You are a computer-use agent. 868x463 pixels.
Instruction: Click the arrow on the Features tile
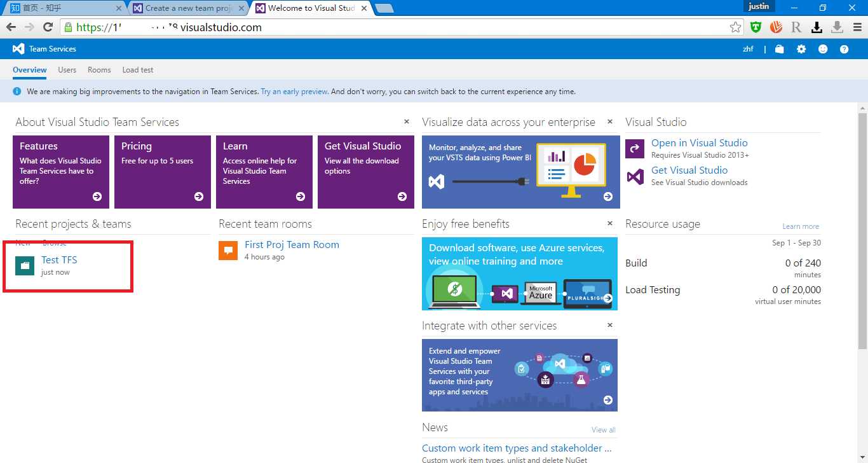97,197
